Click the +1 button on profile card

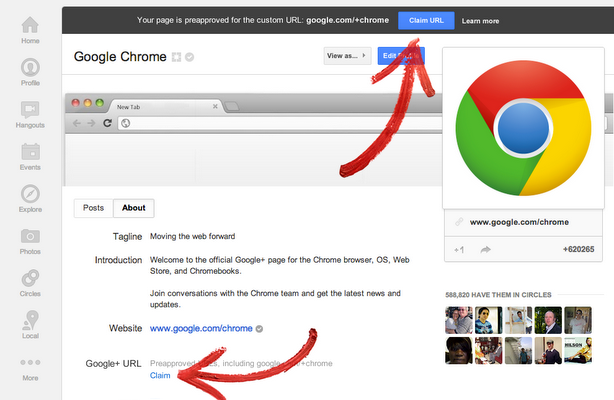pos(459,250)
